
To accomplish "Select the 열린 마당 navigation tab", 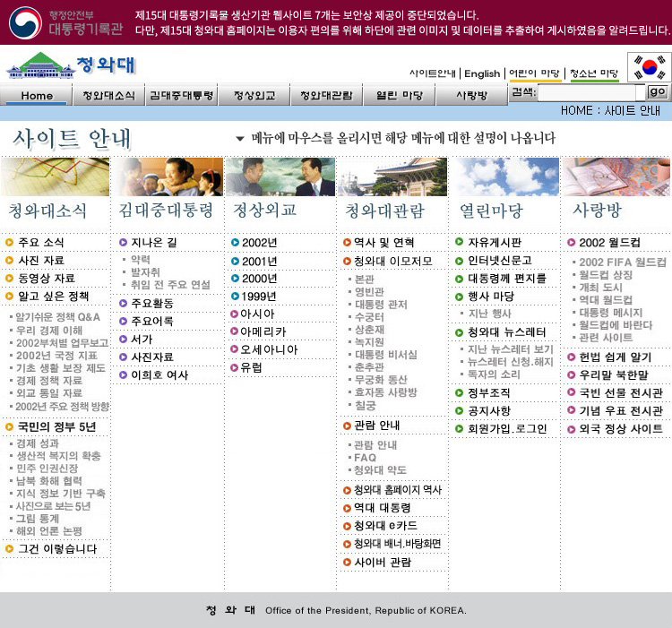I will 400,95.
